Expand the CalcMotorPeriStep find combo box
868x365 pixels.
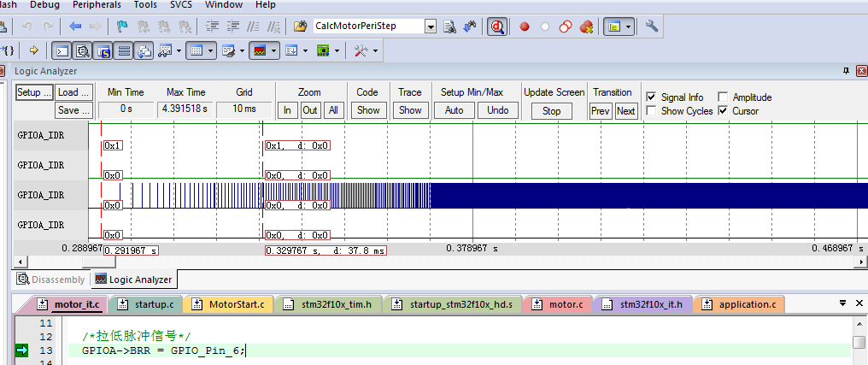pos(431,26)
